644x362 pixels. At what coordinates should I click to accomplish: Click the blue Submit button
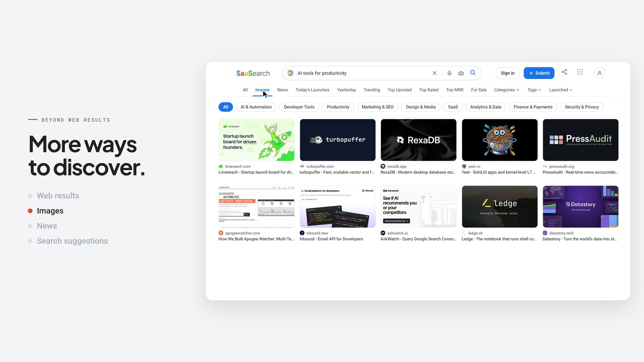click(x=539, y=73)
